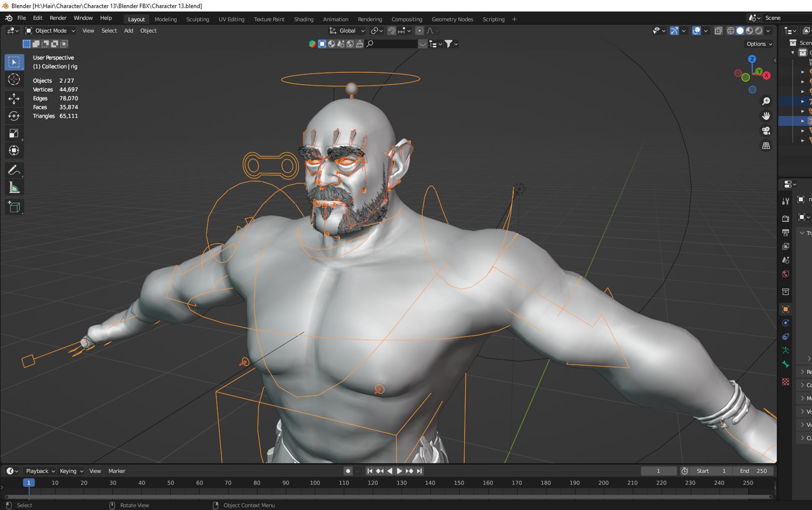Open the Object Data armature tab
The height and width of the screenshot is (510, 812).
[786, 350]
